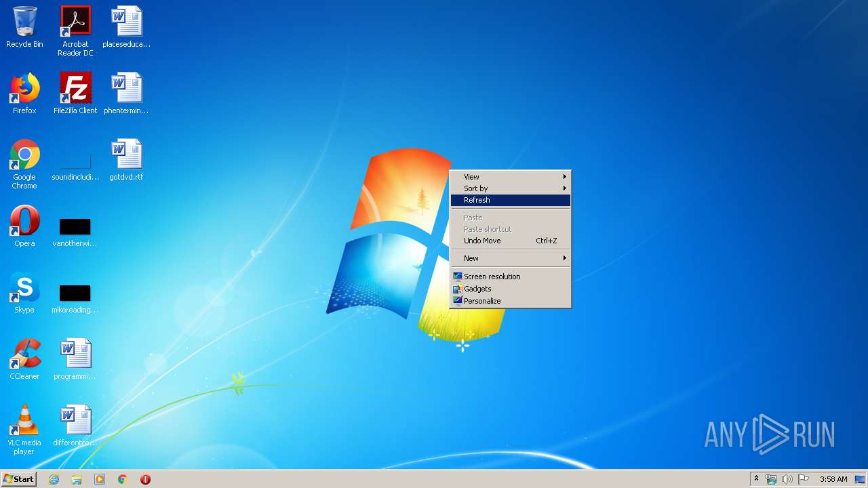The width and height of the screenshot is (868, 488).
Task: Select the phentermin... Word document icon
Action: (x=127, y=94)
